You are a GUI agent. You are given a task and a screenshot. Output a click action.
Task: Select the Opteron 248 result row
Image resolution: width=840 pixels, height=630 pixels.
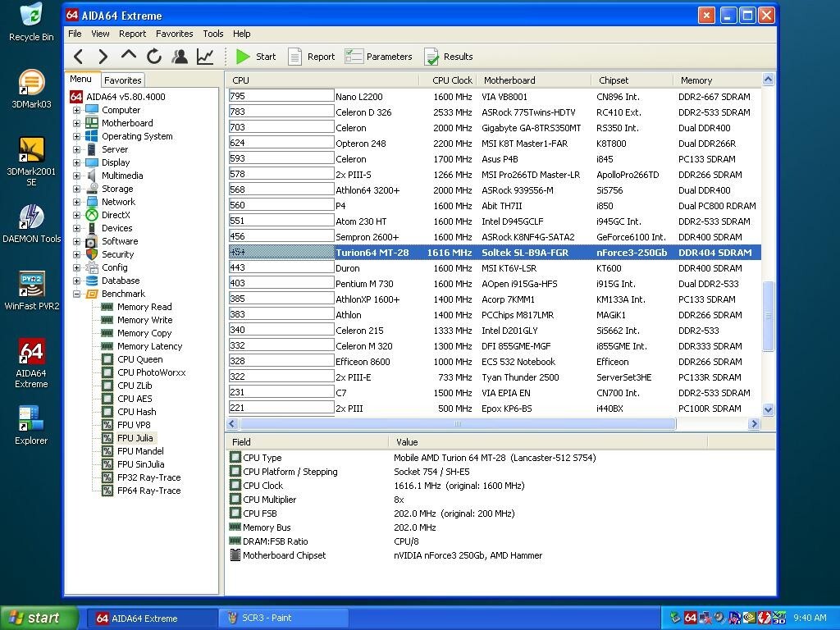(x=495, y=144)
